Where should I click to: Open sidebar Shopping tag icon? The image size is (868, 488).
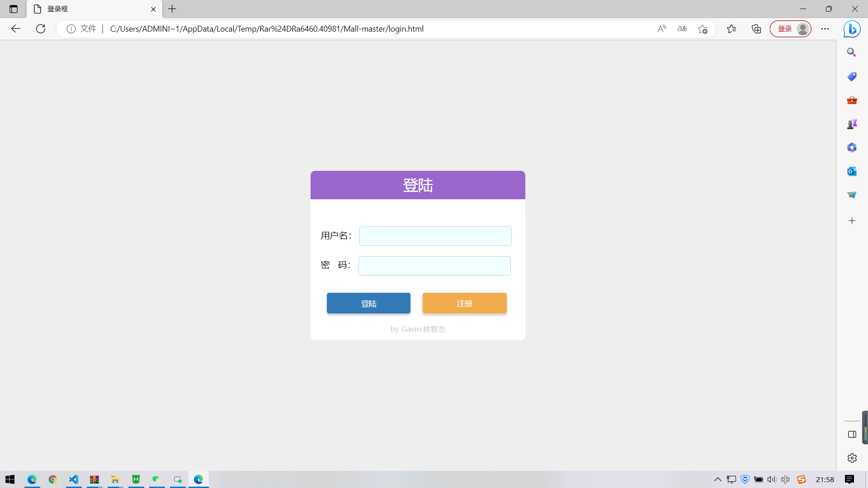point(852,76)
